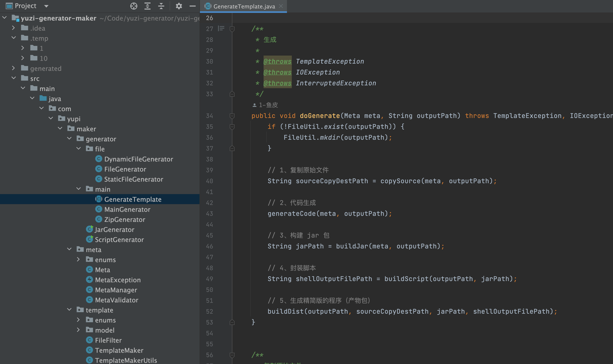The height and width of the screenshot is (364, 613).
Task: Hide Project panel with minus icon
Action: click(x=192, y=6)
